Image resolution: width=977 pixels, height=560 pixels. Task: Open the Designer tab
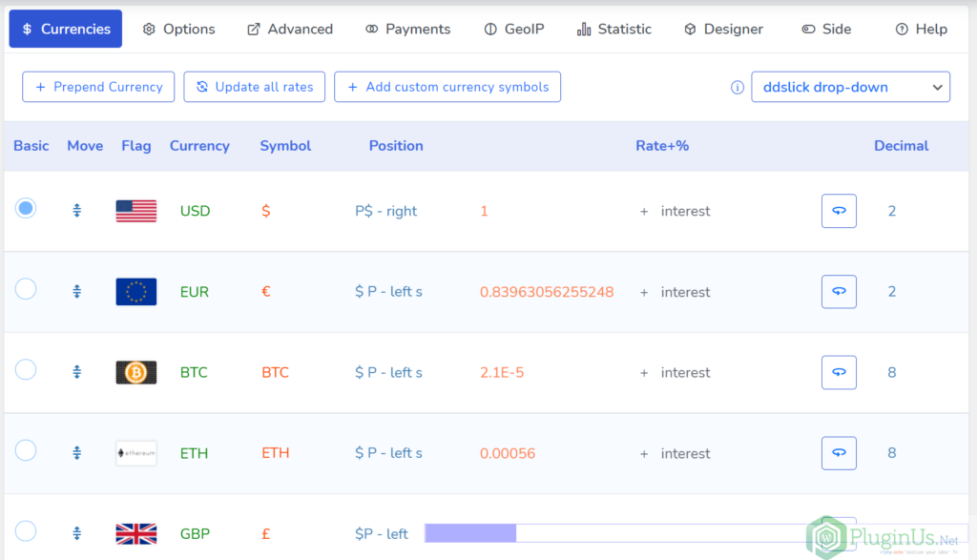(723, 30)
